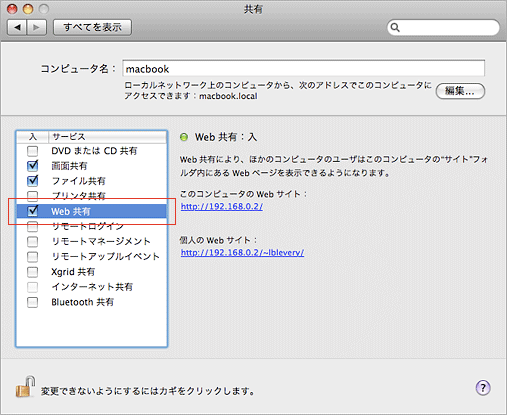
Task: Select the リモートログイン service row
Action: (x=91, y=226)
